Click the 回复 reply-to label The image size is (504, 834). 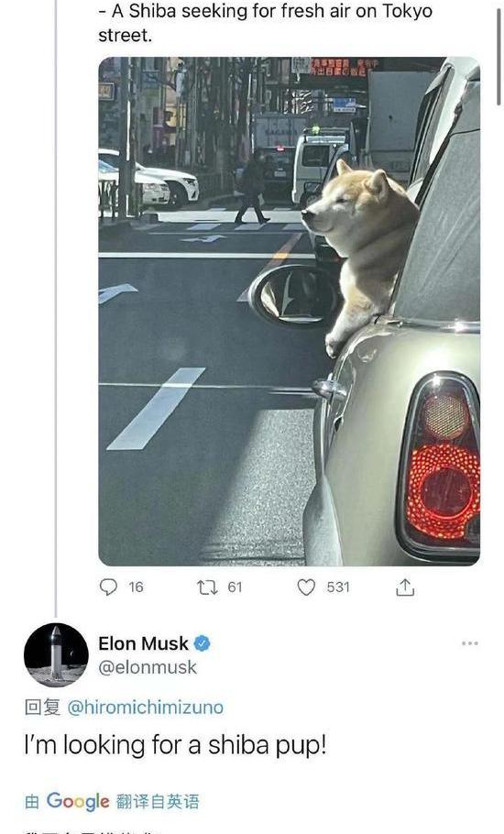pyautogui.click(x=42, y=708)
